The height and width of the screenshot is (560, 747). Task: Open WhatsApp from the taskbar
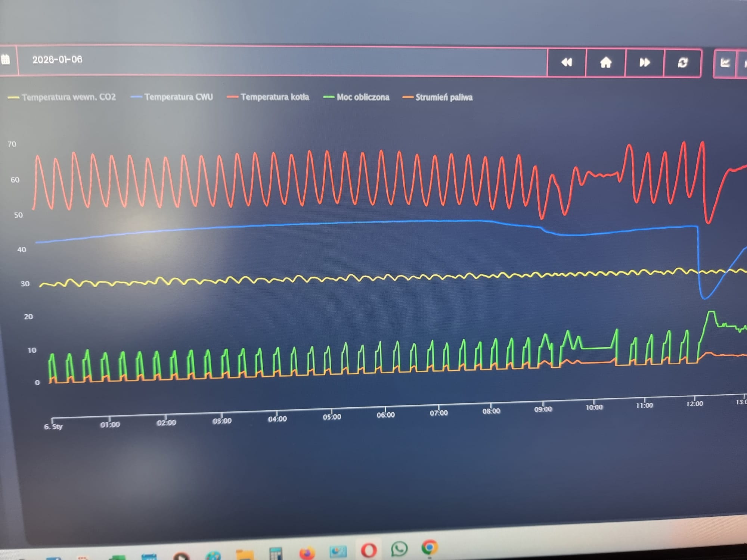(399, 549)
